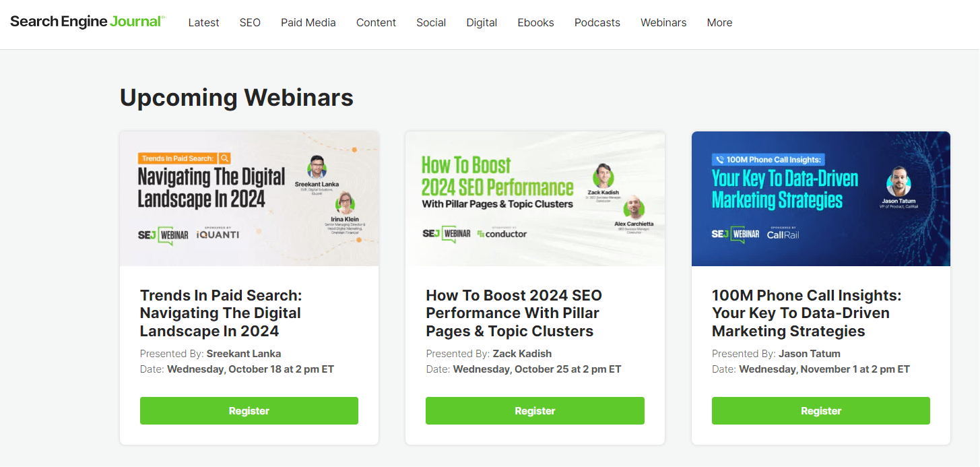This screenshot has width=980, height=467.
Task: Register for the 100M Phone Call Insights webinar
Action: coord(821,411)
